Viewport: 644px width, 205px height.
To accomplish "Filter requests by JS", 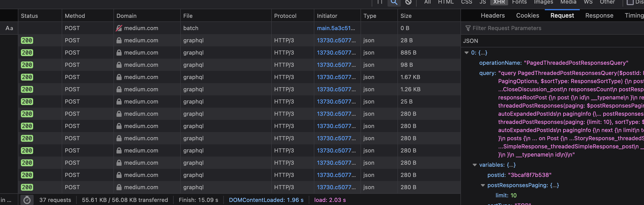I will click(x=483, y=2).
